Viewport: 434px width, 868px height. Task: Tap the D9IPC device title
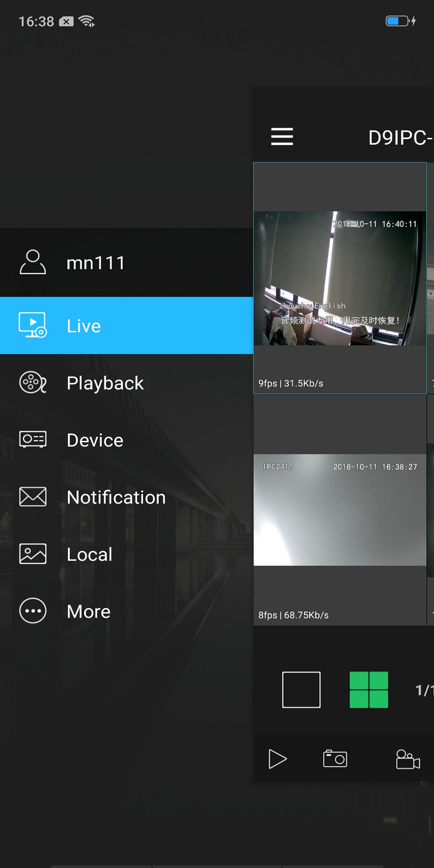[x=401, y=138]
